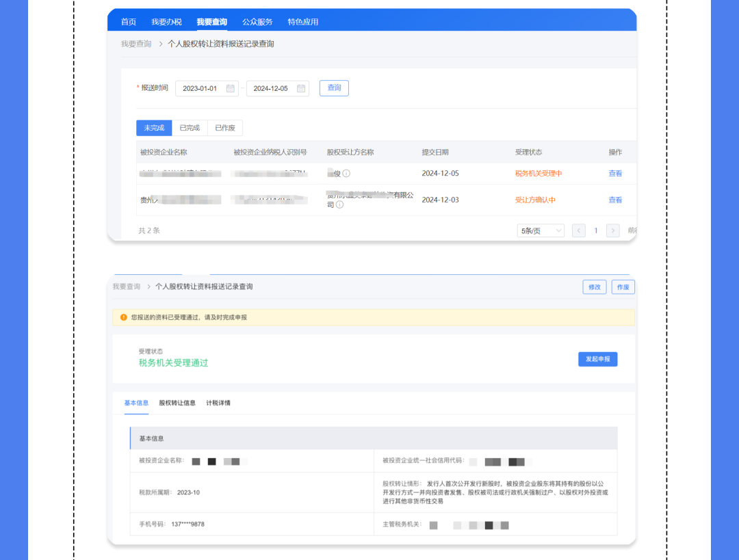Select the 股权转让信息 detail tab
739x560 pixels.
[x=177, y=403]
